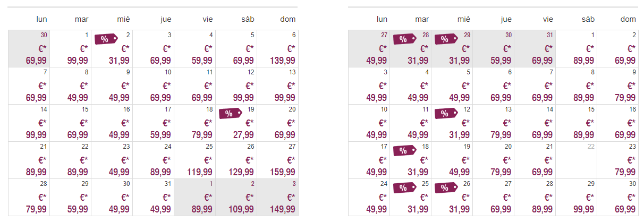Click the discount tag on Wednesday 2
644x222 pixels.
pos(106,39)
